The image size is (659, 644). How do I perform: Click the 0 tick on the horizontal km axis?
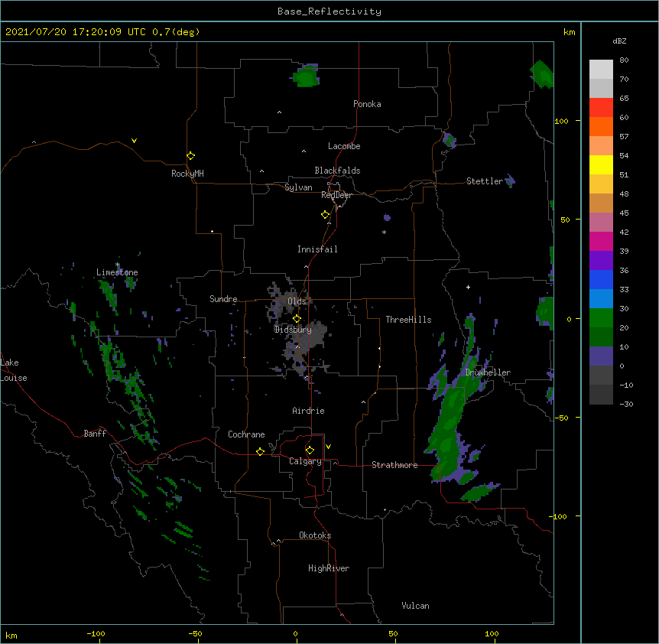point(295,633)
